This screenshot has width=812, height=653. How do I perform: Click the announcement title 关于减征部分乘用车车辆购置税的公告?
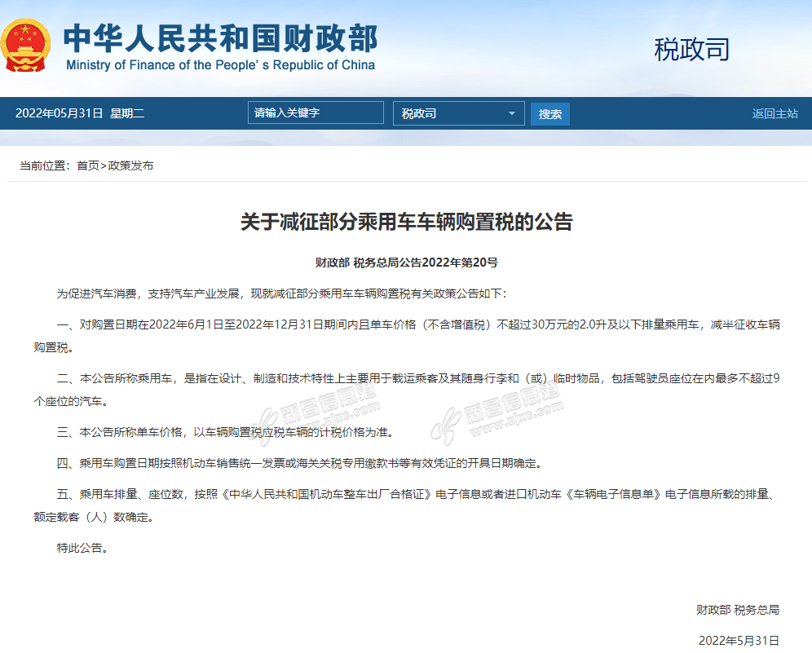[x=407, y=222]
